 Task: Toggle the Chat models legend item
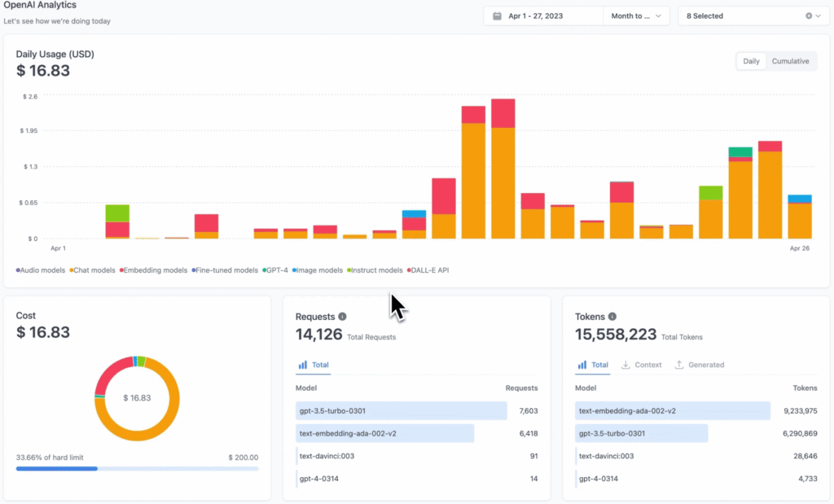coord(92,270)
